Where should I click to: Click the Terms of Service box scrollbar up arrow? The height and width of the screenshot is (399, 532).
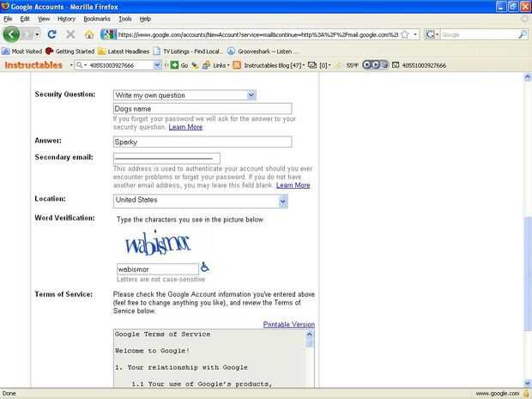tap(309, 334)
